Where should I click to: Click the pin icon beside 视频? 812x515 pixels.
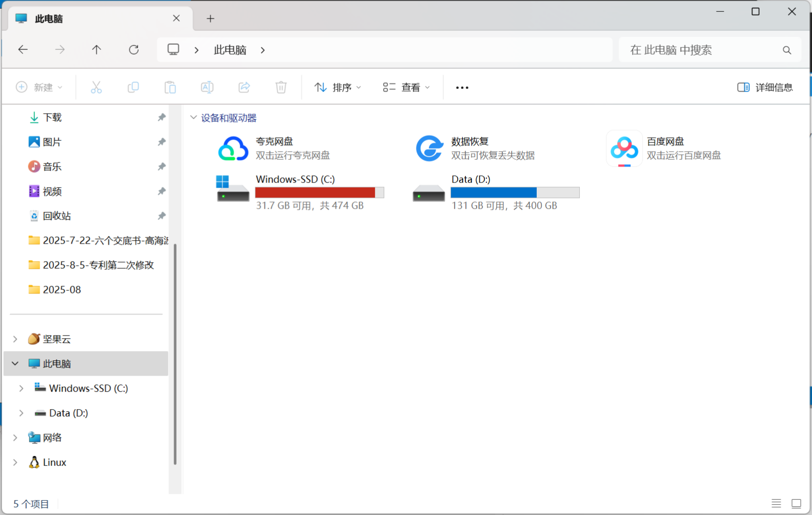tap(162, 191)
